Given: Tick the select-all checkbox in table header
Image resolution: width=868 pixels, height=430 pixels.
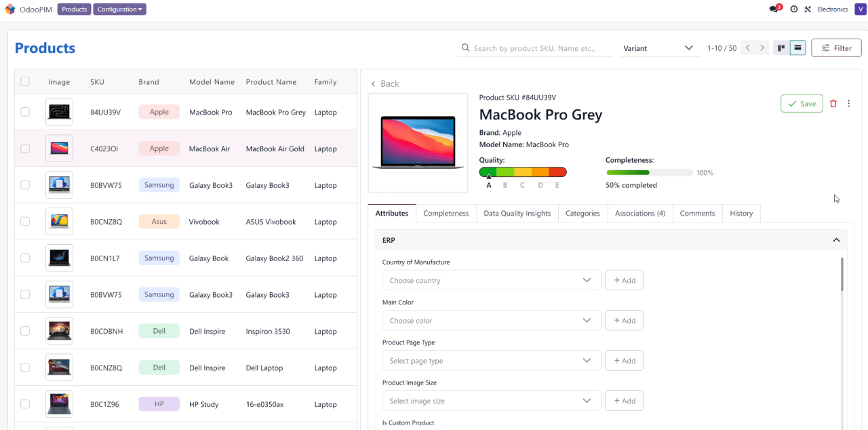Looking at the screenshot, I should tap(25, 81).
